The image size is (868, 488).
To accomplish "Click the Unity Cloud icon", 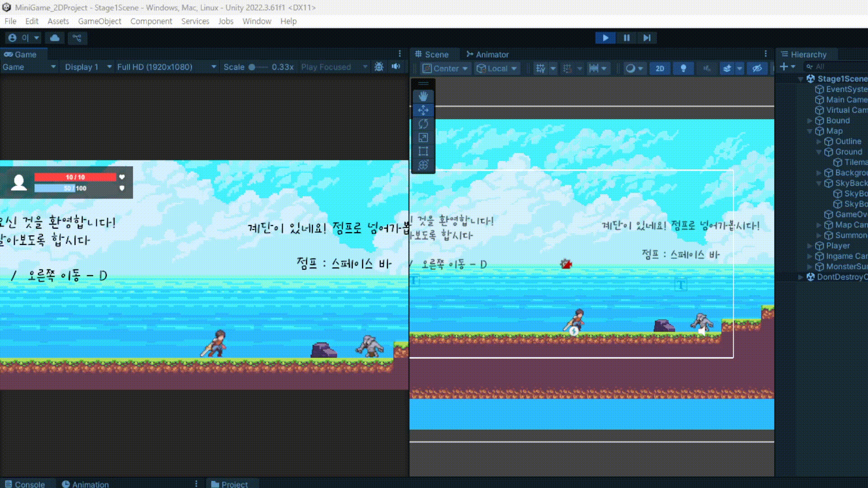I will [x=55, y=38].
